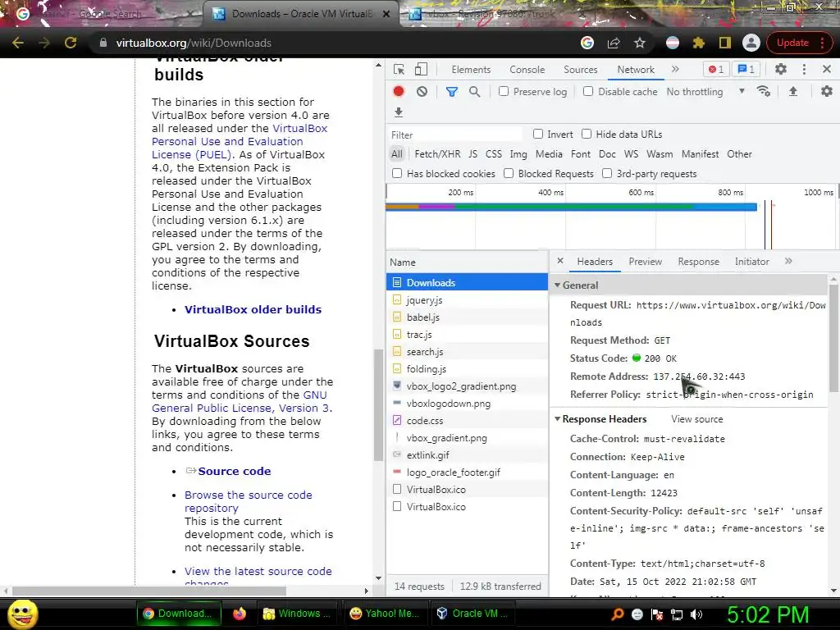
Task: Toggle the device toolbar icon in DevTools
Action: click(x=421, y=70)
